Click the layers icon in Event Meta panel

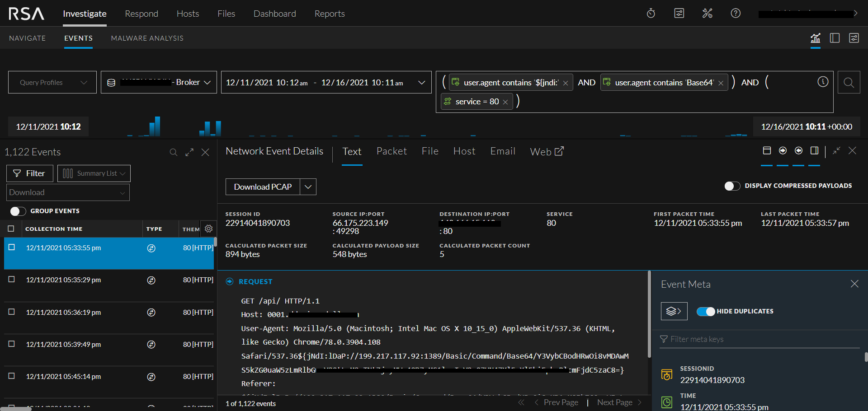point(674,311)
